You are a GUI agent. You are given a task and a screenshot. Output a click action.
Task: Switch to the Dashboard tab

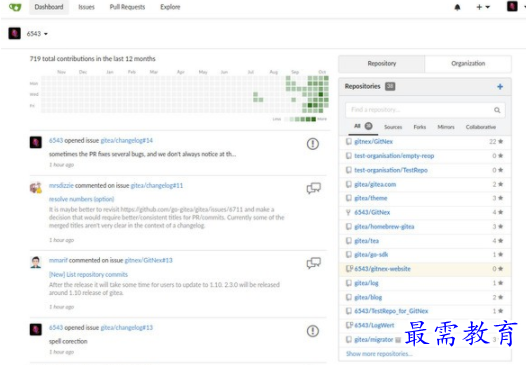tap(49, 7)
